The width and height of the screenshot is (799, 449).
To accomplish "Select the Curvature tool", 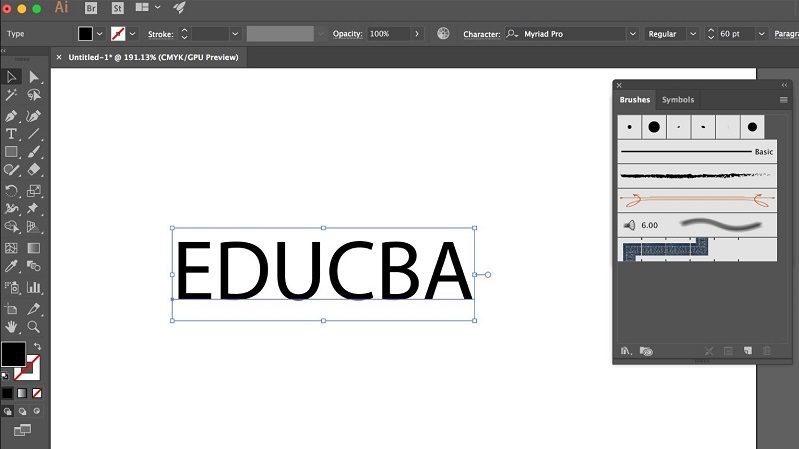I will (34, 116).
